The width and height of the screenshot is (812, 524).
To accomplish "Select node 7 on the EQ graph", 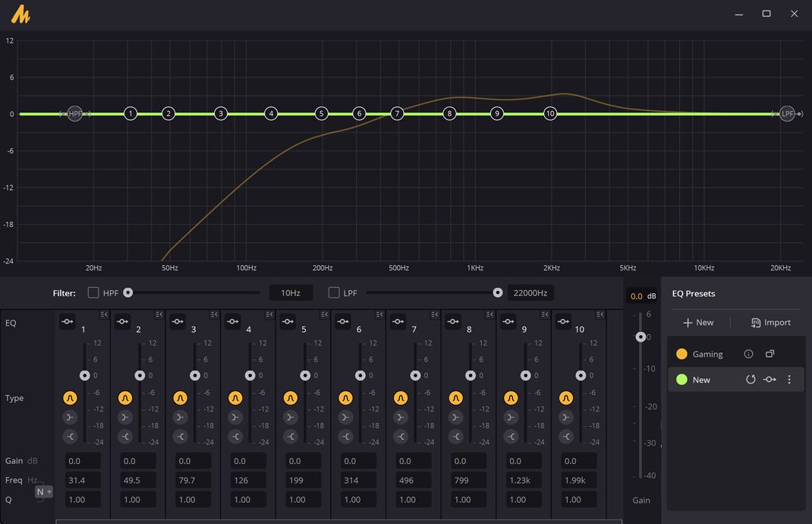I will coord(397,113).
